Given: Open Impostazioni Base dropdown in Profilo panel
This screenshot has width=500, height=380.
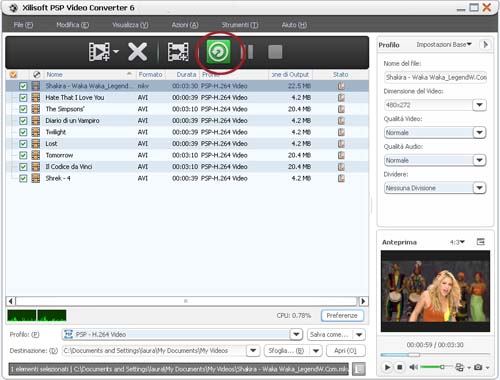Looking at the screenshot, I should [444, 44].
